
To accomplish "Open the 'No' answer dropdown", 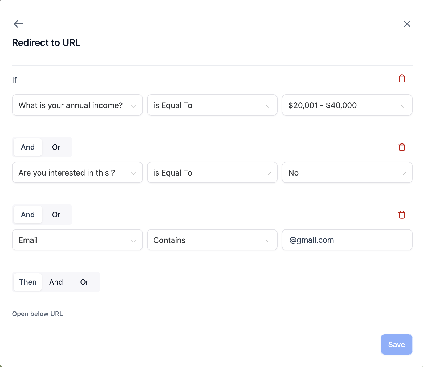I will [x=347, y=173].
